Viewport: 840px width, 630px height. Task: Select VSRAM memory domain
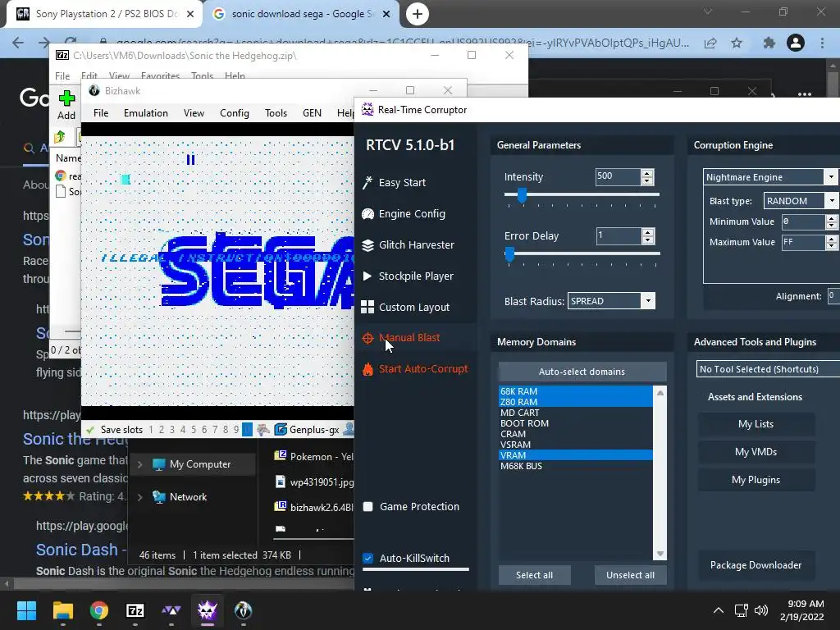pyautogui.click(x=575, y=445)
